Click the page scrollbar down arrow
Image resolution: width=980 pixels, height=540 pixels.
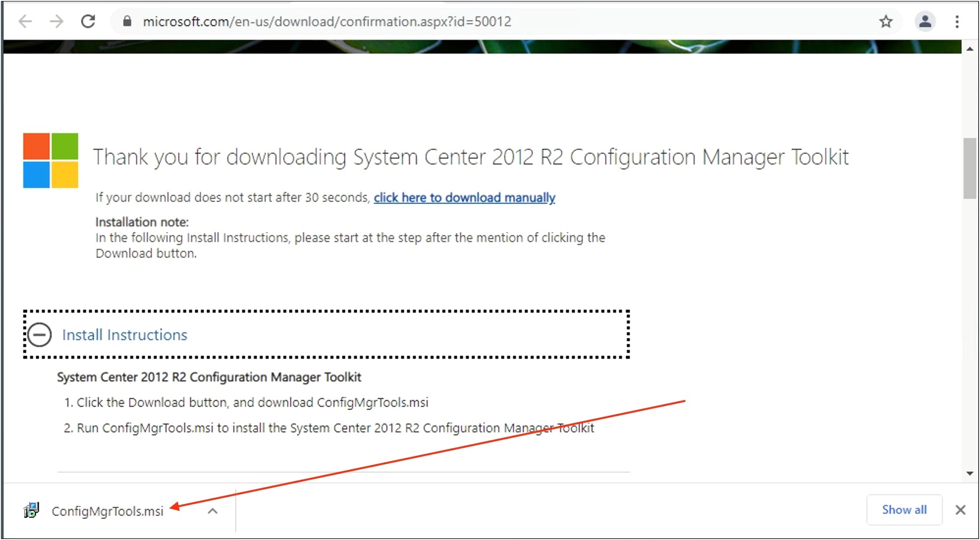click(970, 474)
